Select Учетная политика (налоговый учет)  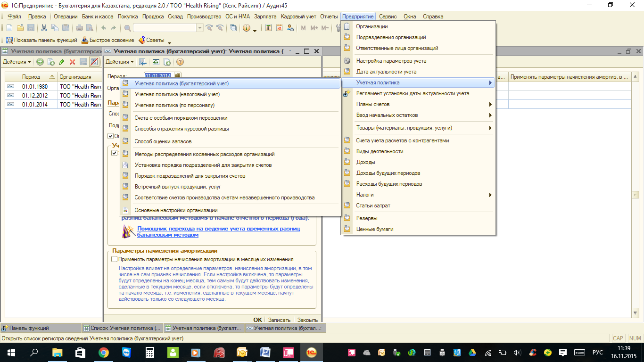point(230,94)
